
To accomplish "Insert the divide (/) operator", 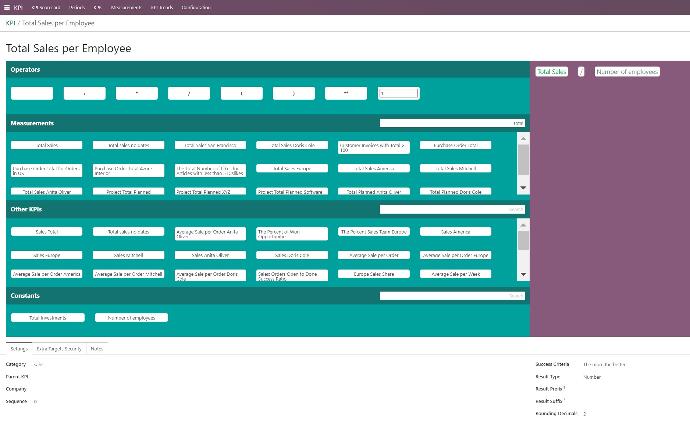I will coord(189,93).
